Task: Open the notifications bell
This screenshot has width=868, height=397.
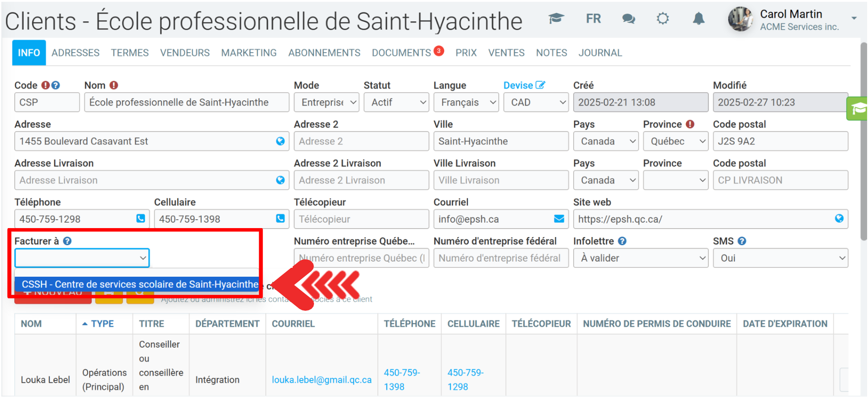Action: click(x=699, y=19)
